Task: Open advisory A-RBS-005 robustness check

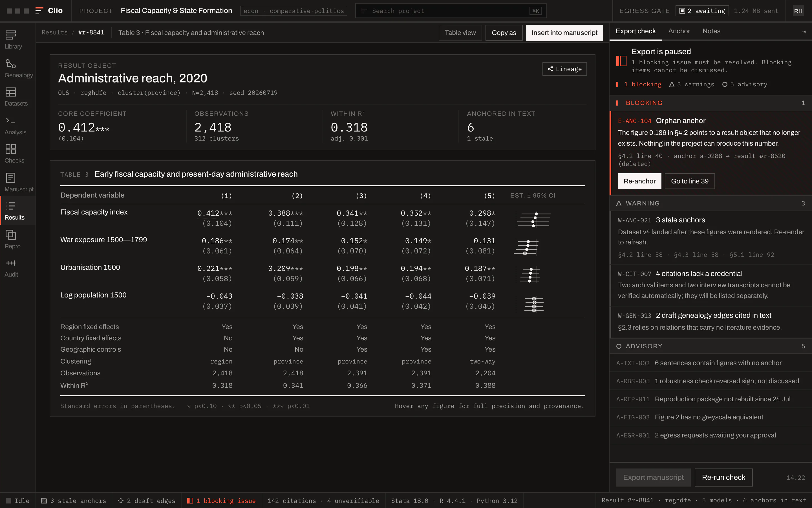Action: 711,381
